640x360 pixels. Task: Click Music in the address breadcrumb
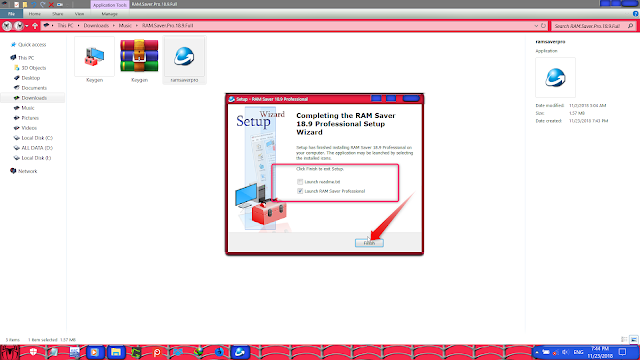[125, 25]
